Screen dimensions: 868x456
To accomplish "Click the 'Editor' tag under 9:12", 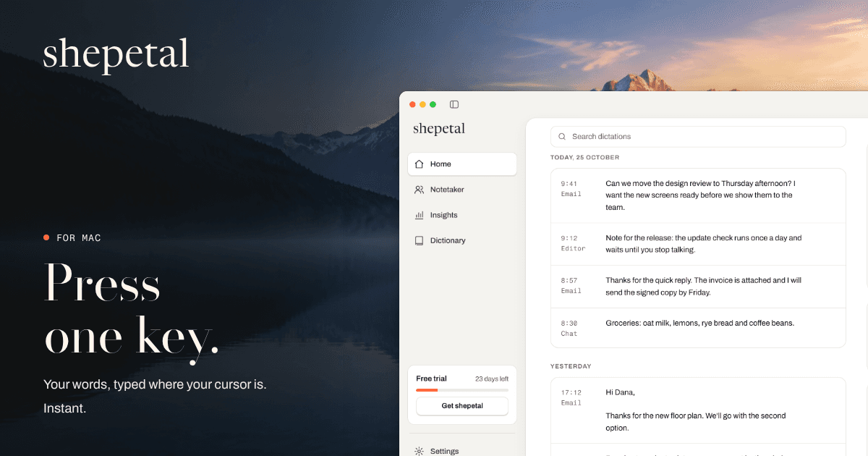I will [574, 248].
